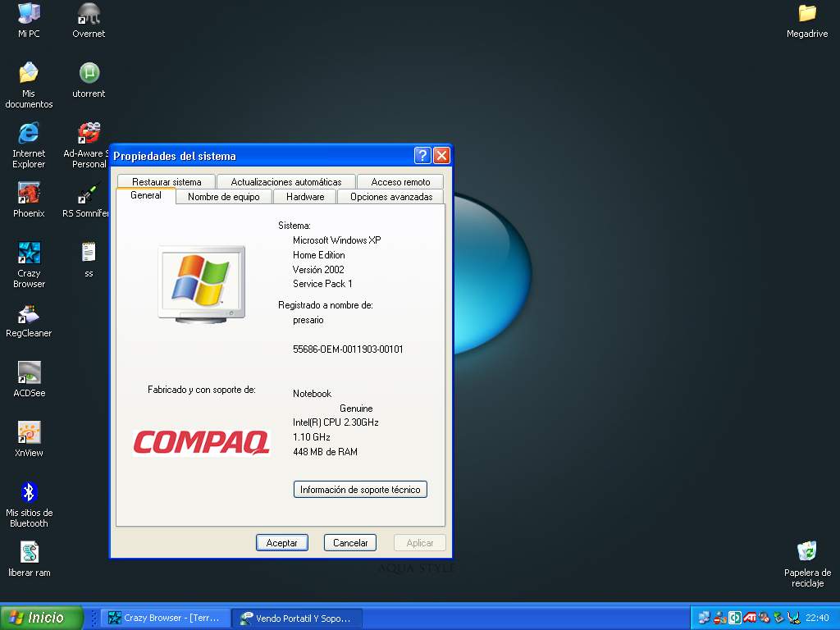
Task: Close the Propiedades del sistema dialog
Action: pos(441,155)
